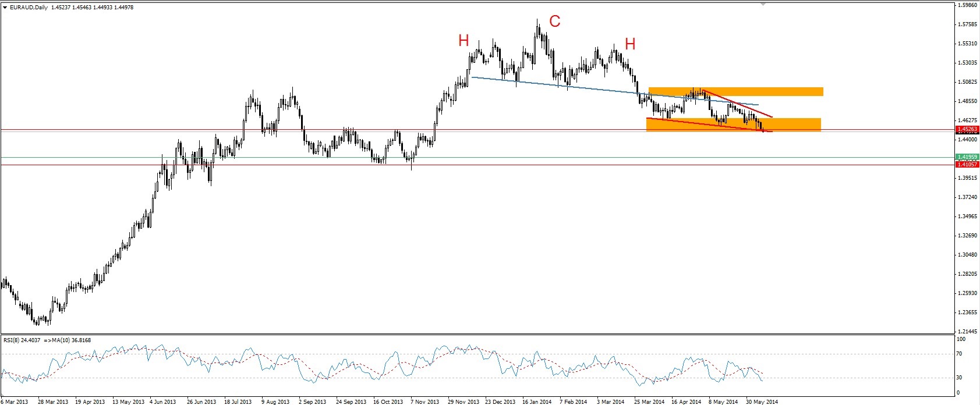Select the red horizontal line at 1.41057
Screen dimensions: 980x405
pyautogui.click(x=477, y=165)
